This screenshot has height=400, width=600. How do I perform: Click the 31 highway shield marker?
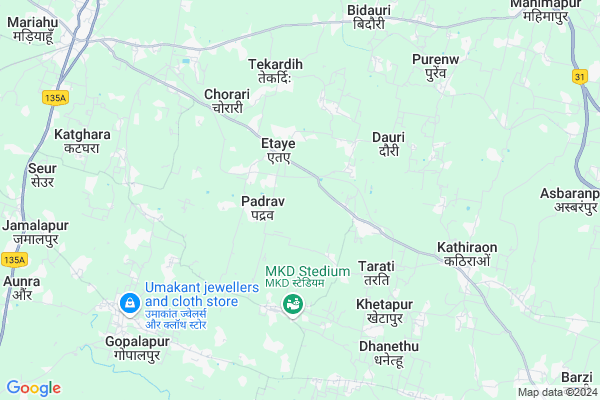580,77
